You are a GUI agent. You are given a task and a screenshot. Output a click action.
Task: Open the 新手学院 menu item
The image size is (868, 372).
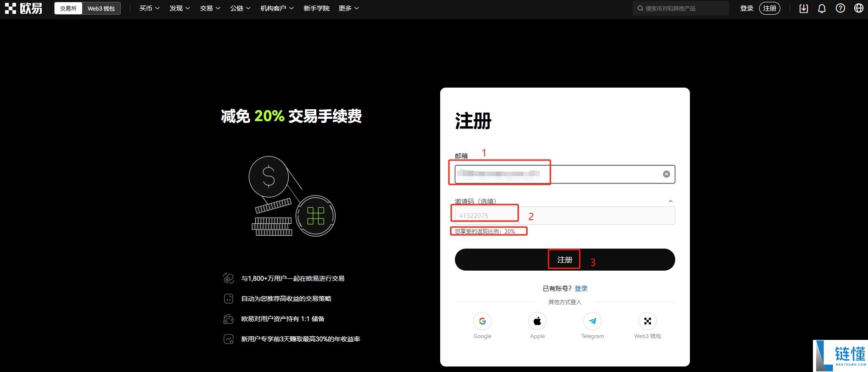coord(316,8)
